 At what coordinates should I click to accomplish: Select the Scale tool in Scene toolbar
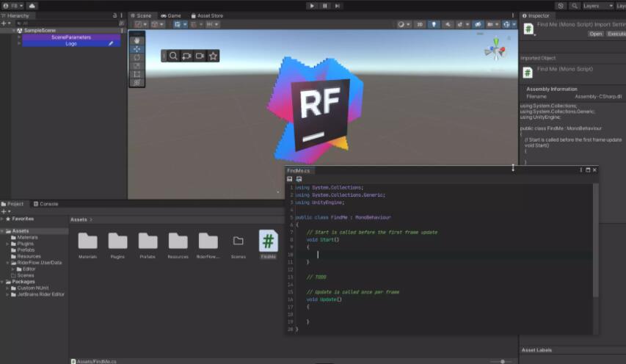[137, 66]
